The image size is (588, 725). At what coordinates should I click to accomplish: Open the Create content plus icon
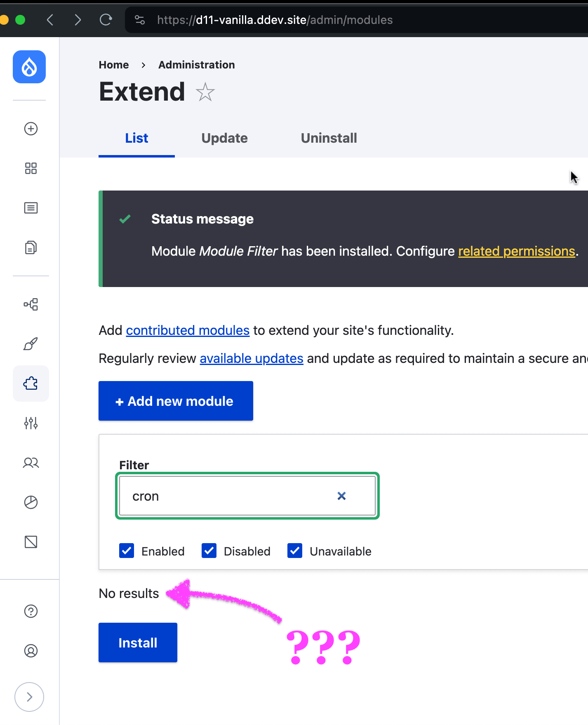click(x=31, y=129)
